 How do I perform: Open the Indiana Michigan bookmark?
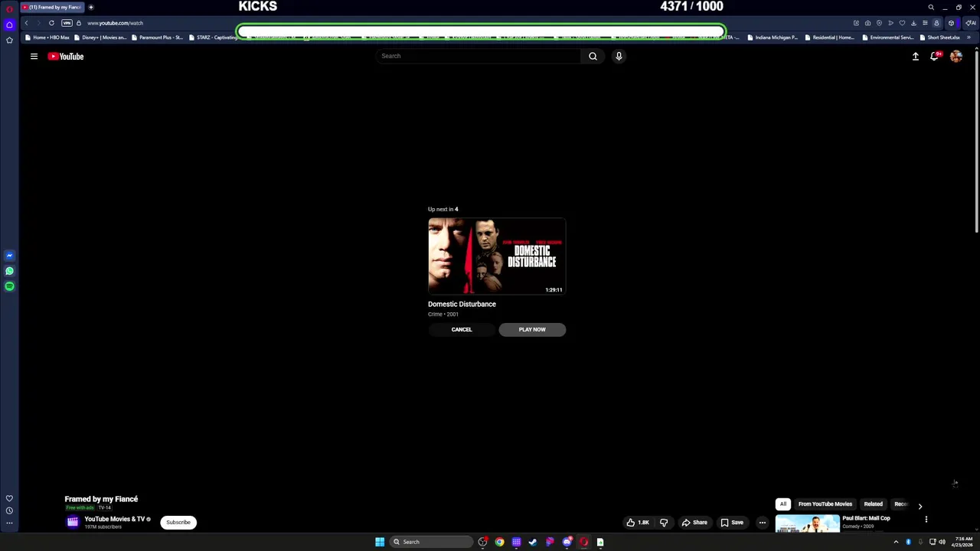[x=772, y=37]
